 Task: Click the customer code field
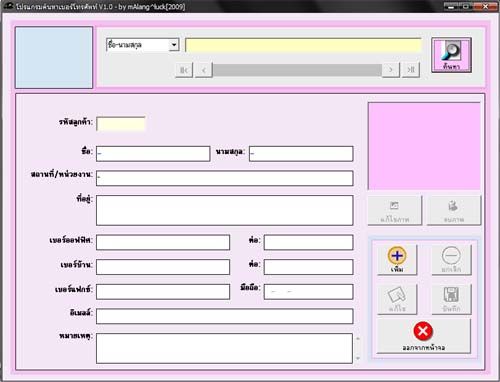[x=121, y=124]
